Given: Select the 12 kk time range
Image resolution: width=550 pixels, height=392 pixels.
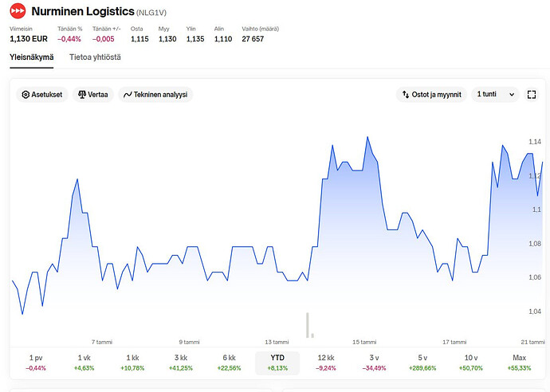Looking at the screenshot, I should tap(326, 363).
